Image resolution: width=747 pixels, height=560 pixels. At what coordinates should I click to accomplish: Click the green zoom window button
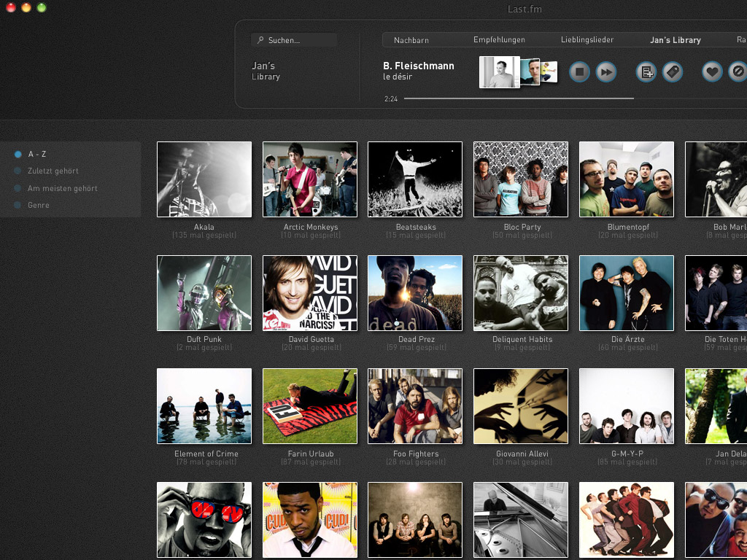pos(42,7)
